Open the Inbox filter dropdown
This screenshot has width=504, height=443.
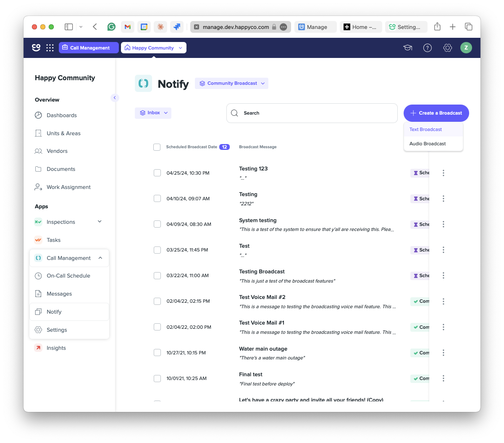point(153,113)
